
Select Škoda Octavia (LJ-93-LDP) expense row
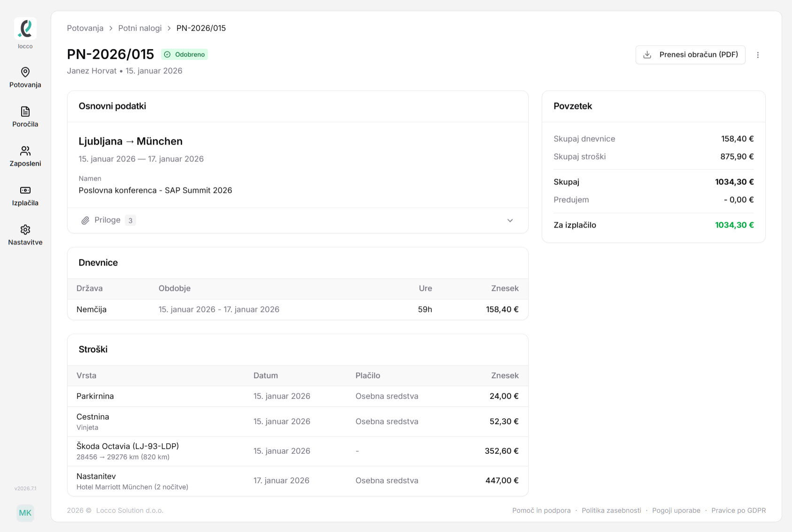(298, 451)
